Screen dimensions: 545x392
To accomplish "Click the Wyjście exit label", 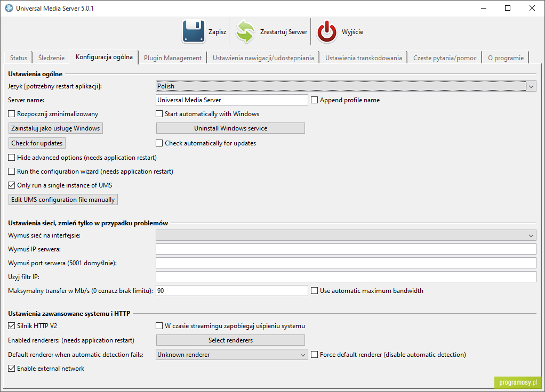I will (352, 32).
